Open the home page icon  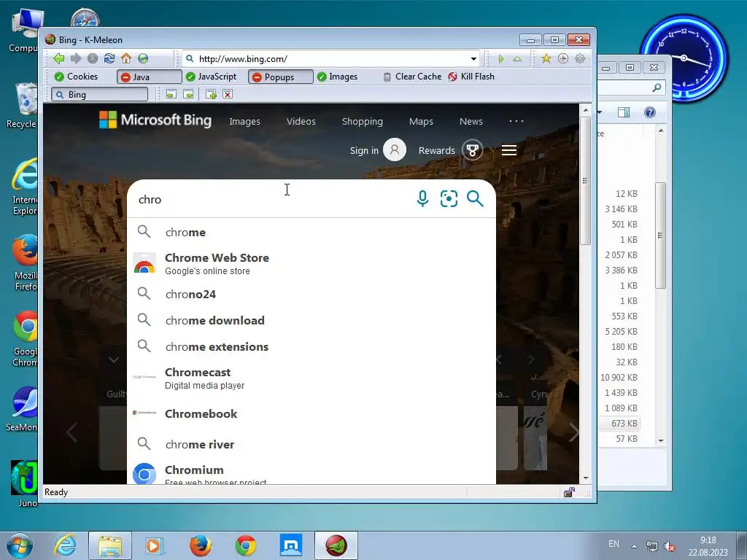(x=126, y=58)
